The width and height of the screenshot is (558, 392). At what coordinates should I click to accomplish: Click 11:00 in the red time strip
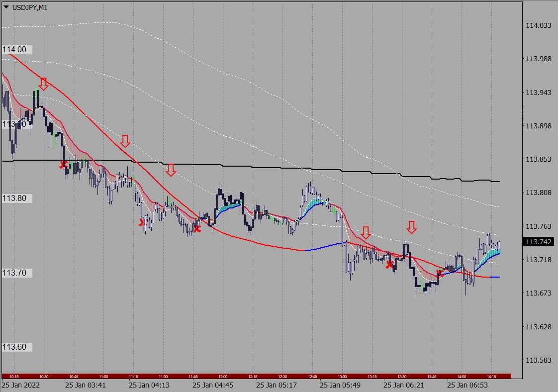(103, 377)
